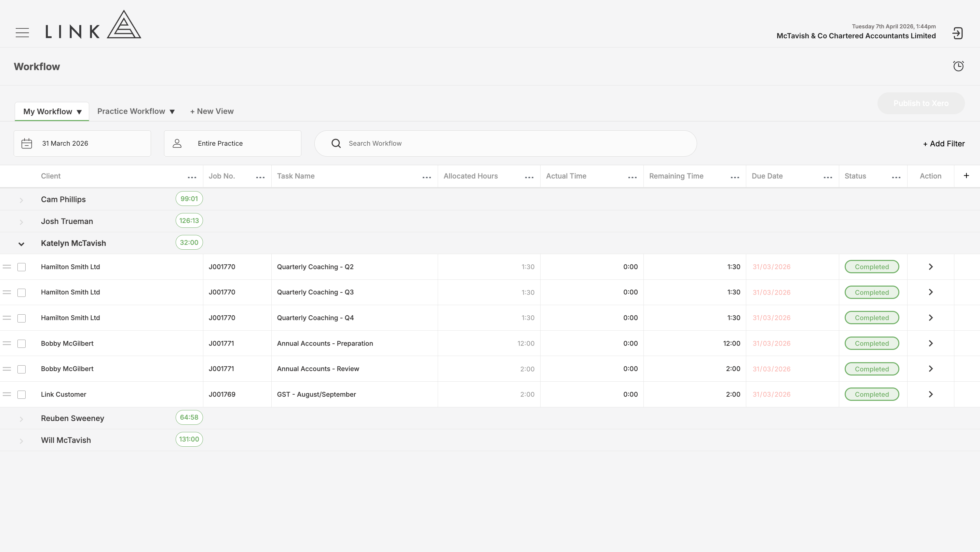Click the 131:00 hours badge for Will McTavish

pos(189,439)
